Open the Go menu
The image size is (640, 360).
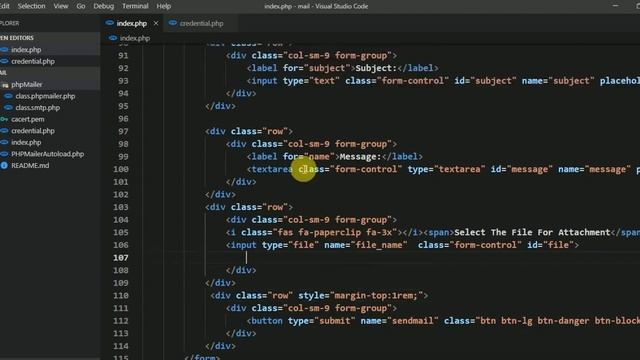[x=81, y=6]
